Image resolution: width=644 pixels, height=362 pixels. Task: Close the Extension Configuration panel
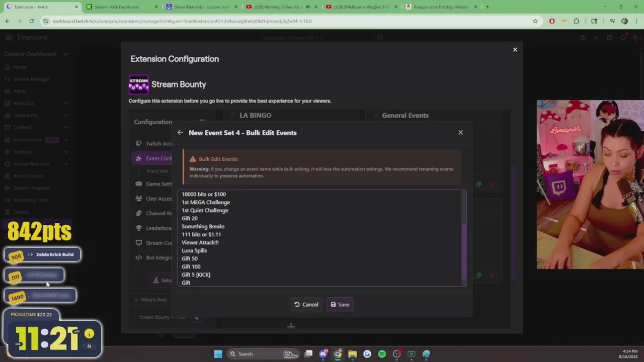coord(515,49)
